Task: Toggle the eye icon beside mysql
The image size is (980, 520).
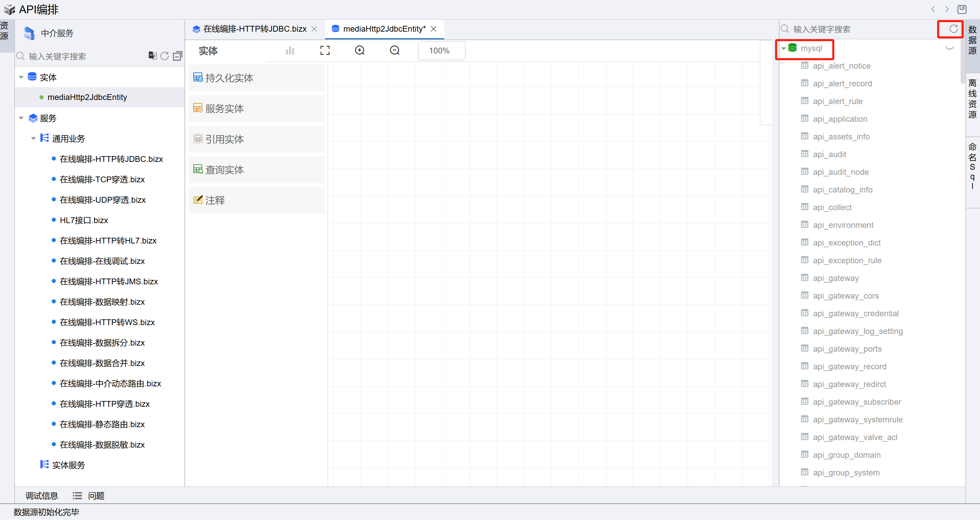Action: click(x=949, y=49)
